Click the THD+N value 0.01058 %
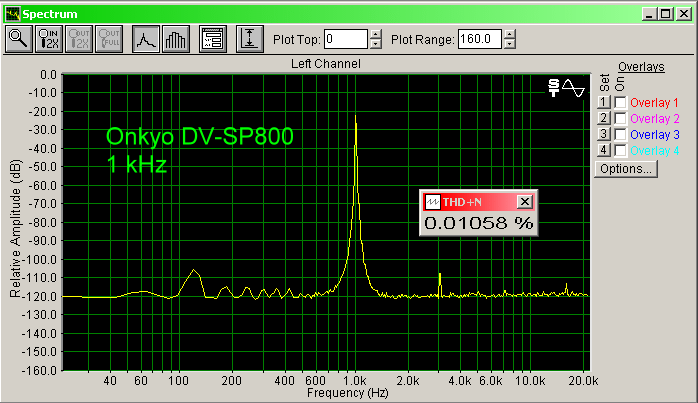The image size is (698, 403). tap(479, 223)
